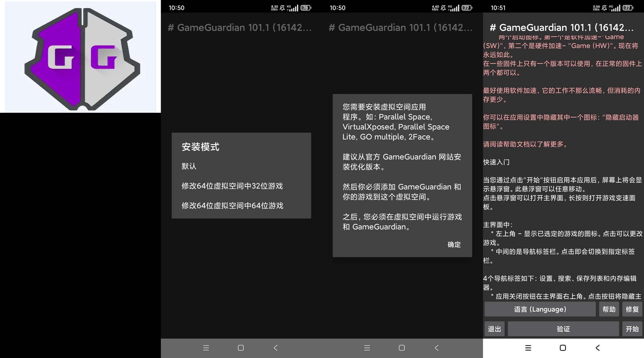The height and width of the screenshot is (358, 644).
Task: Tap the 帮助 help button
Action: 609,309
